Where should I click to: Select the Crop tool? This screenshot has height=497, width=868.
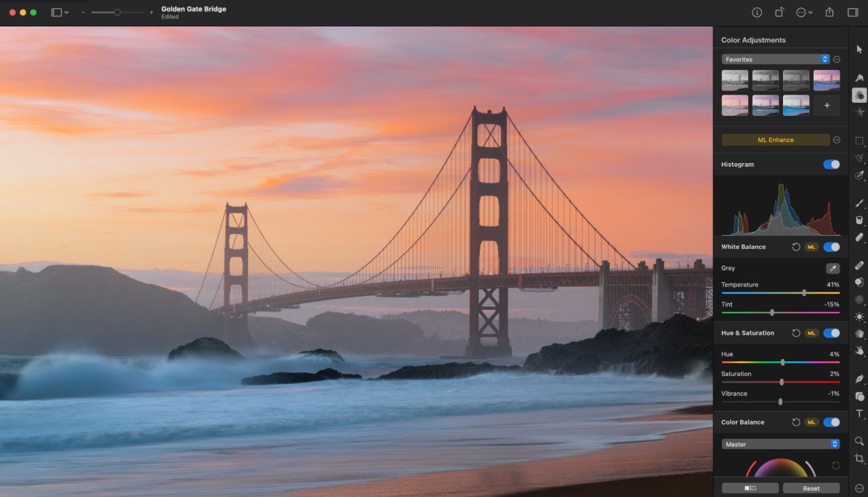coord(859,457)
